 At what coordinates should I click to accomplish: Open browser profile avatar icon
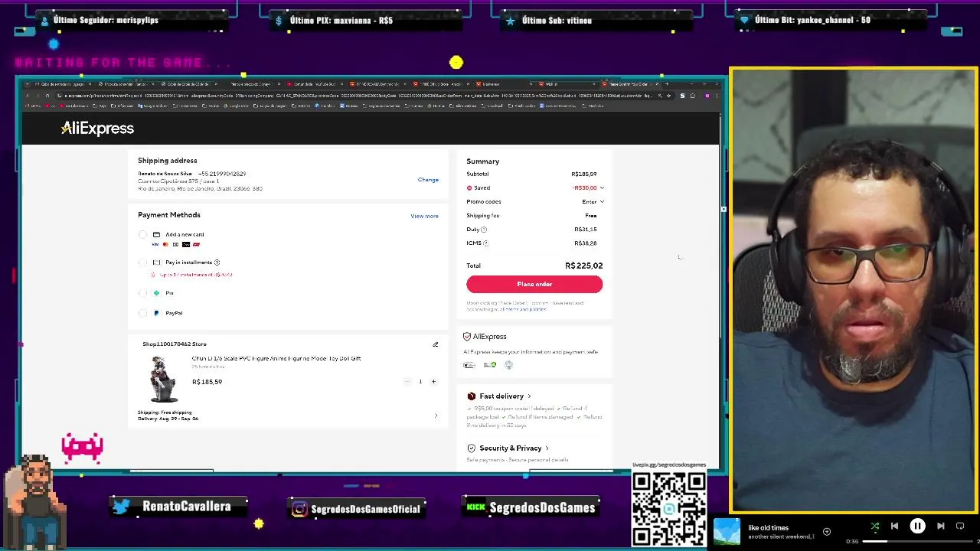tap(707, 96)
